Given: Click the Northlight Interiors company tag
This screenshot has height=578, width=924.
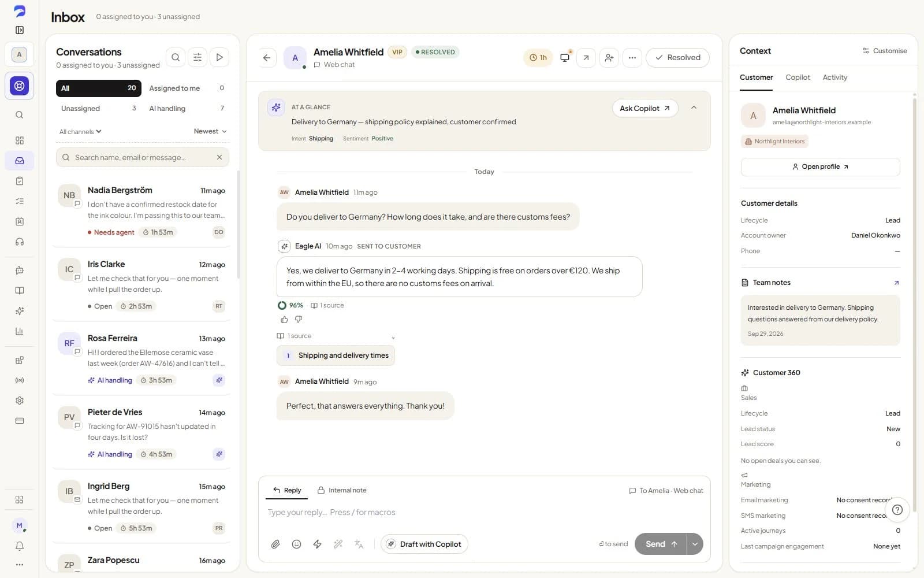Looking at the screenshot, I should coord(774,141).
